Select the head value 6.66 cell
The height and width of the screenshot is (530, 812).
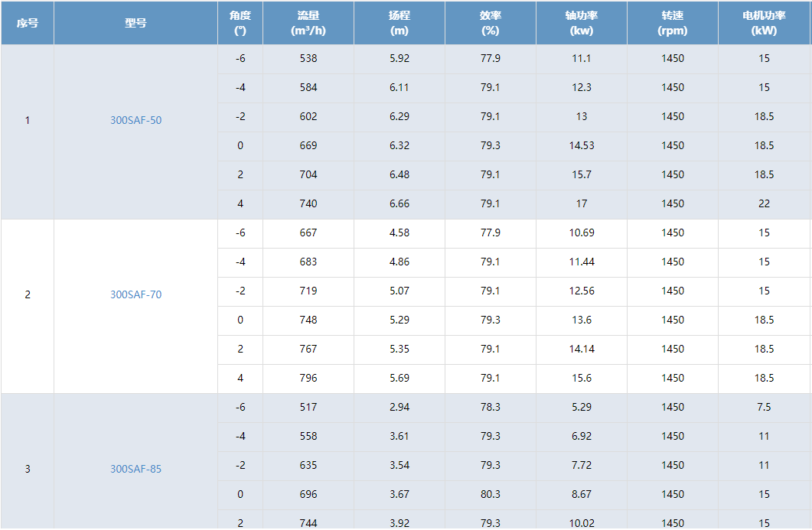pyautogui.click(x=399, y=203)
